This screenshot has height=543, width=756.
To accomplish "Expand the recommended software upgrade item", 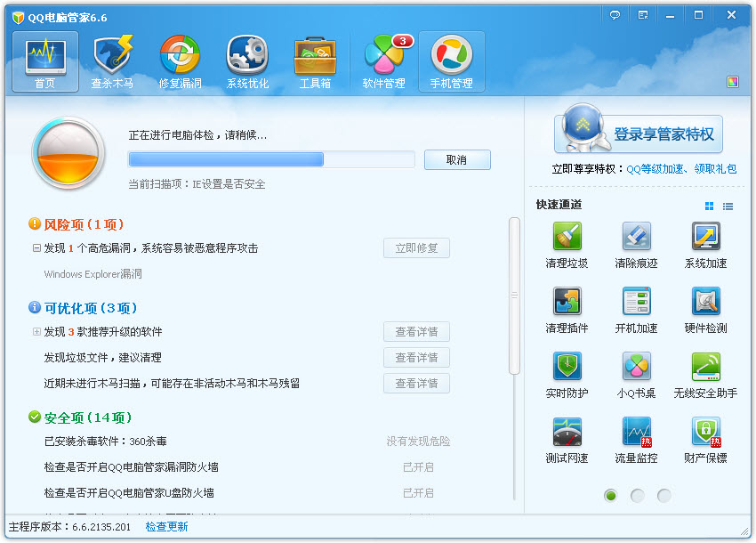I will pos(36,332).
